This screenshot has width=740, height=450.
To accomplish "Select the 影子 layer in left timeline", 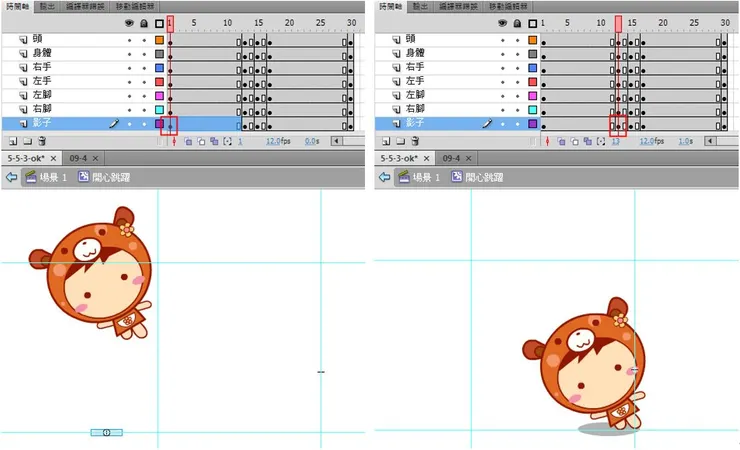I will (80, 124).
